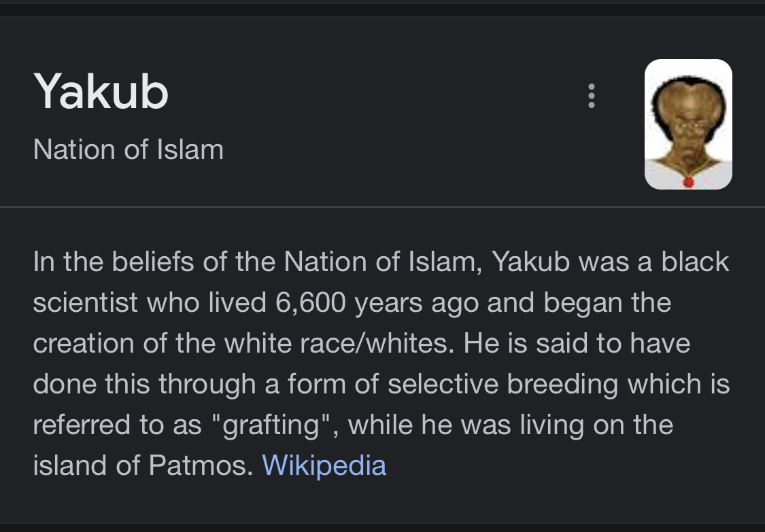
Task: Click the divider line below the header
Action: 382,206
